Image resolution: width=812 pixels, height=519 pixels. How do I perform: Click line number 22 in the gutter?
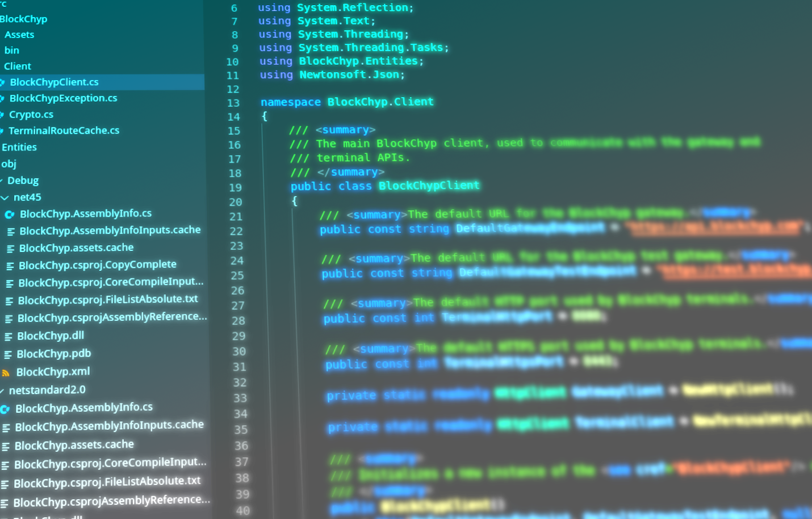236,232
